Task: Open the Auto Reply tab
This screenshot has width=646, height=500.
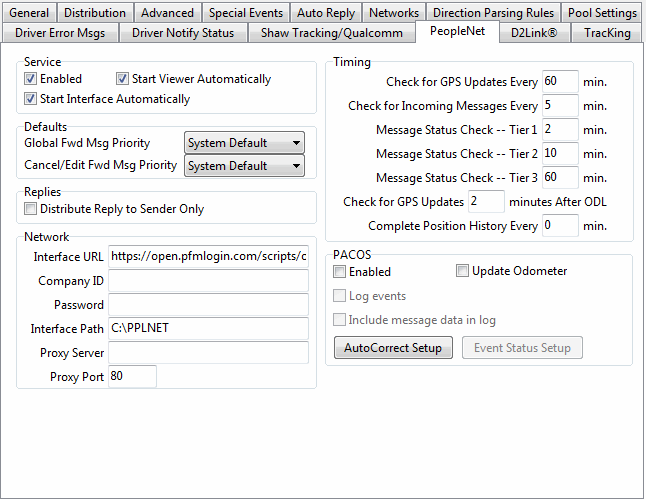Action: [326, 13]
